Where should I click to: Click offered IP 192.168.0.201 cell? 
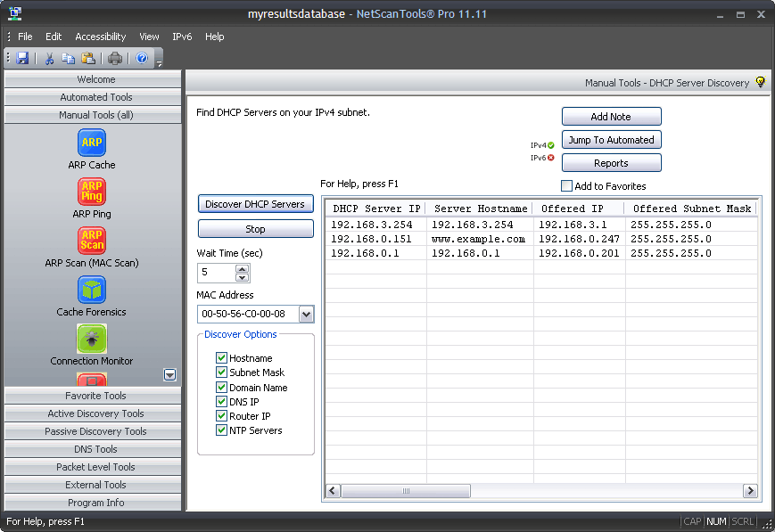click(579, 253)
